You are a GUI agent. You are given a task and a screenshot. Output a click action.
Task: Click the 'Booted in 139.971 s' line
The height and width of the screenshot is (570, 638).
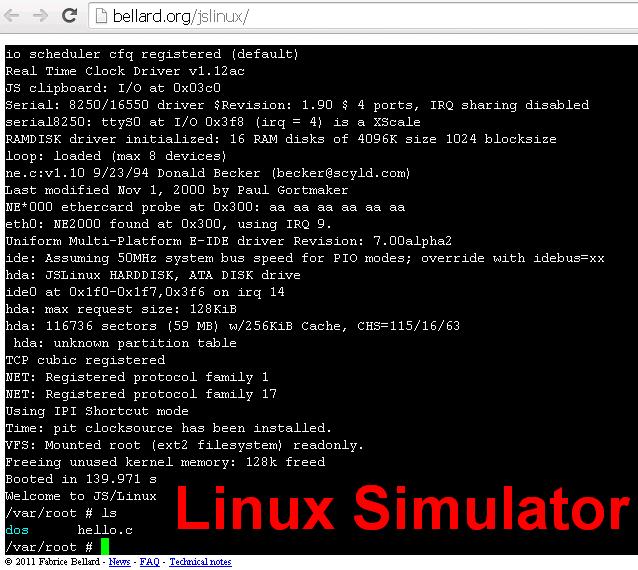(x=80, y=479)
